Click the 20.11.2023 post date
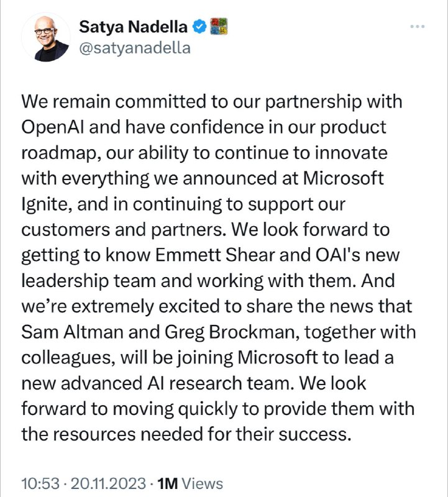Image resolution: width=448 pixels, height=497 pixels. 108,484
